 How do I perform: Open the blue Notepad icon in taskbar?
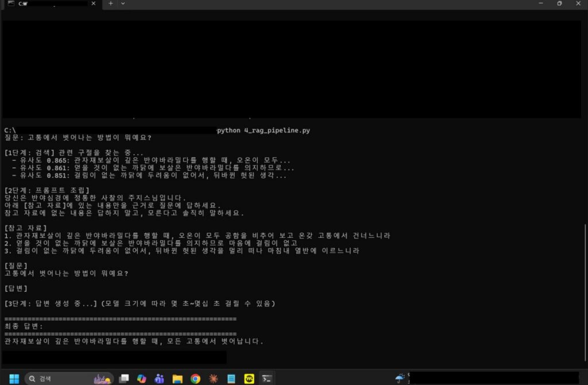[231, 379]
